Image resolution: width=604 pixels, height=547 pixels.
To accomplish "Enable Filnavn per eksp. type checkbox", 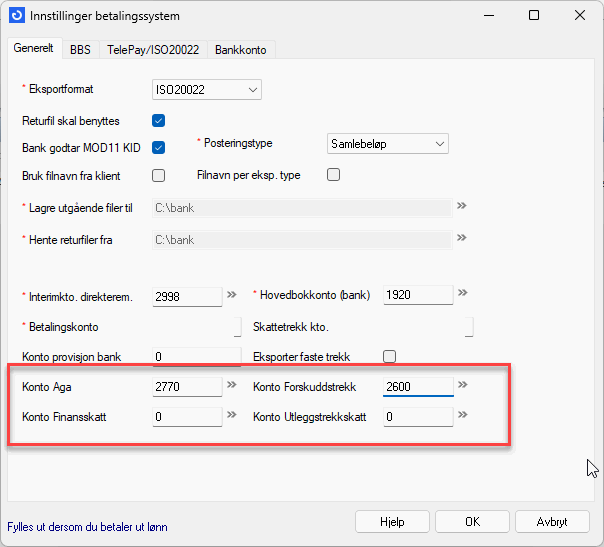I will [x=334, y=175].
